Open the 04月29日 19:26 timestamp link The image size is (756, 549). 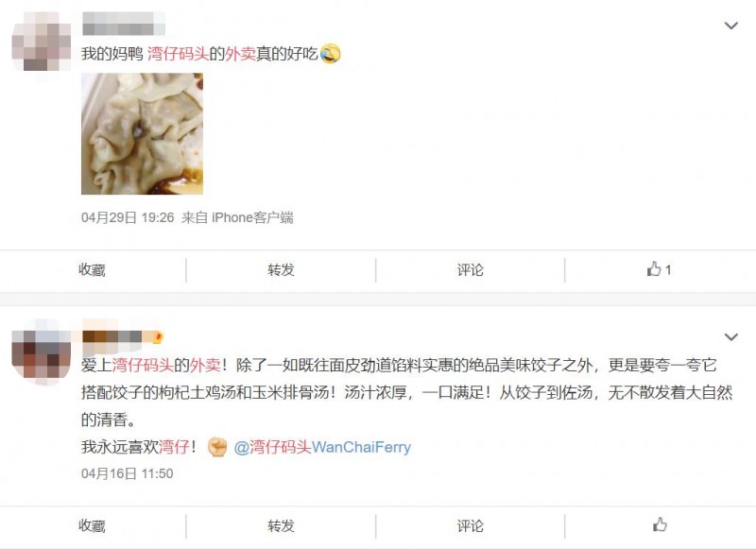coord(128,218)
